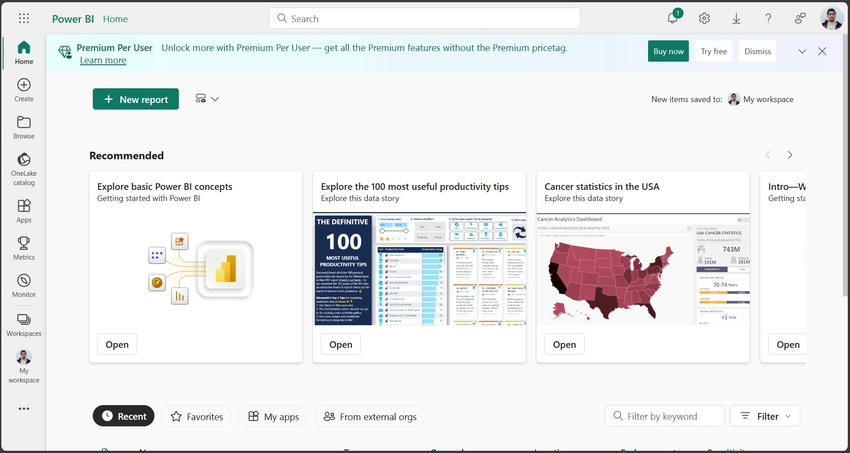
Task: Click the Filter by keyword field
Action: coord(665,416)
